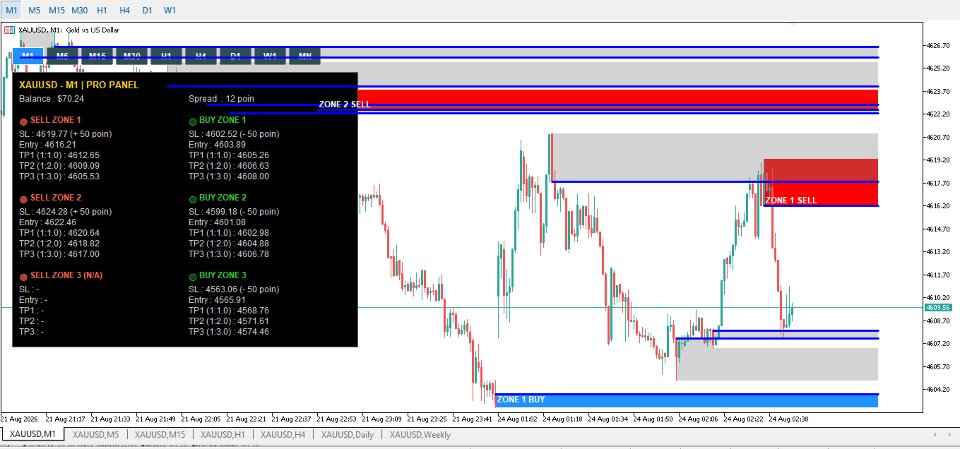960x449 pixels.
Task: Click the current price label 4609.56
Action: coord(937,308)
